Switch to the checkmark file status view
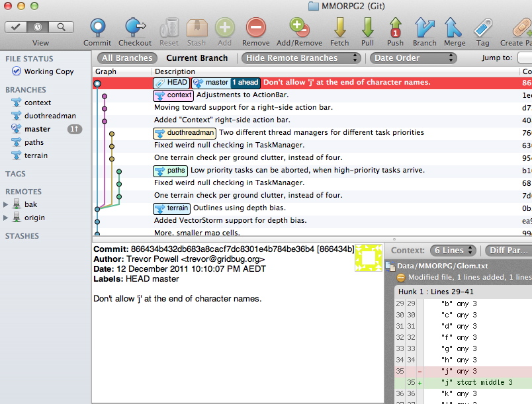Viewport: 532px width, 404px height. 16,27
